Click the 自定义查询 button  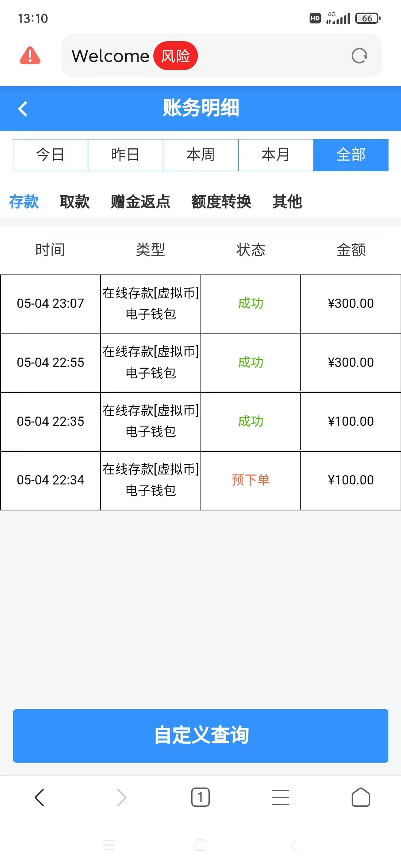[x=200, y=736]
